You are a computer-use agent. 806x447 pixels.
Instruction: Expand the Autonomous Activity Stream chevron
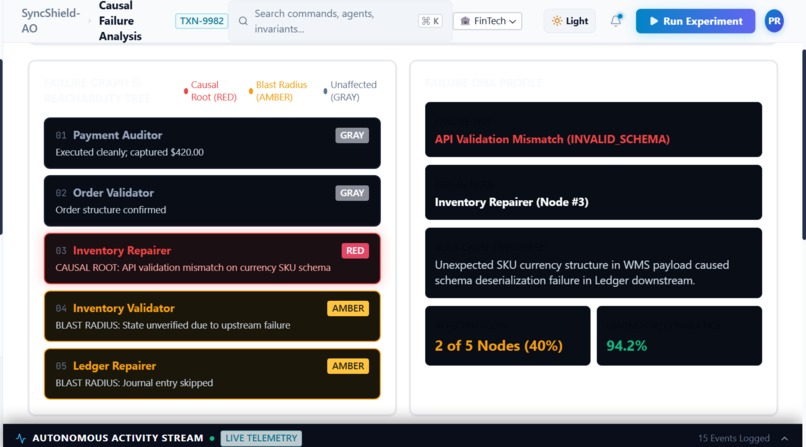coord(784,438)
